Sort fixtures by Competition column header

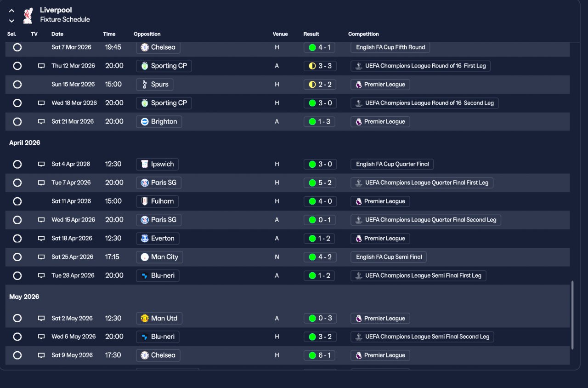[x=363, y=34]
